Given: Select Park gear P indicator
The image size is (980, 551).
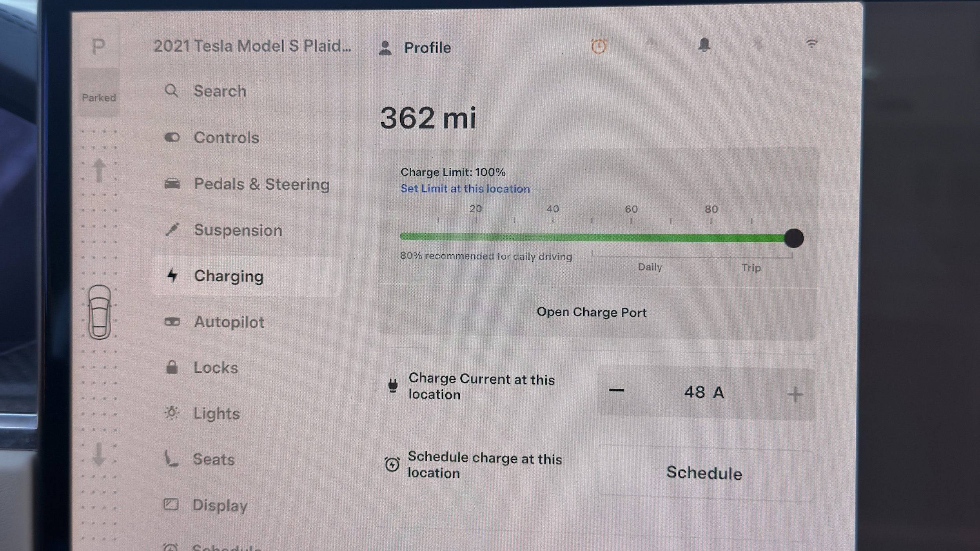Looking at the screenshot, I should coord(98,47).
